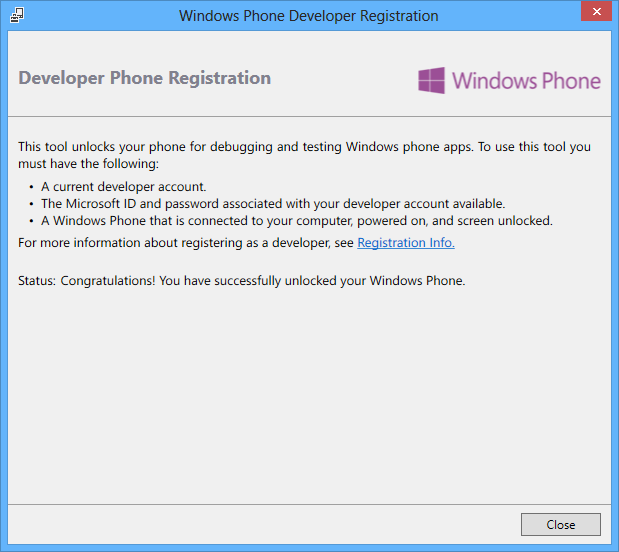Click the separator line above Close button
Screen dimensions: 619x552
310,504
